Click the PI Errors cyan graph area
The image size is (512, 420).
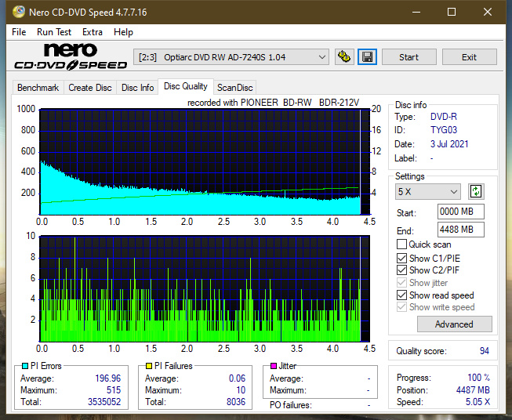pos(205,162)
